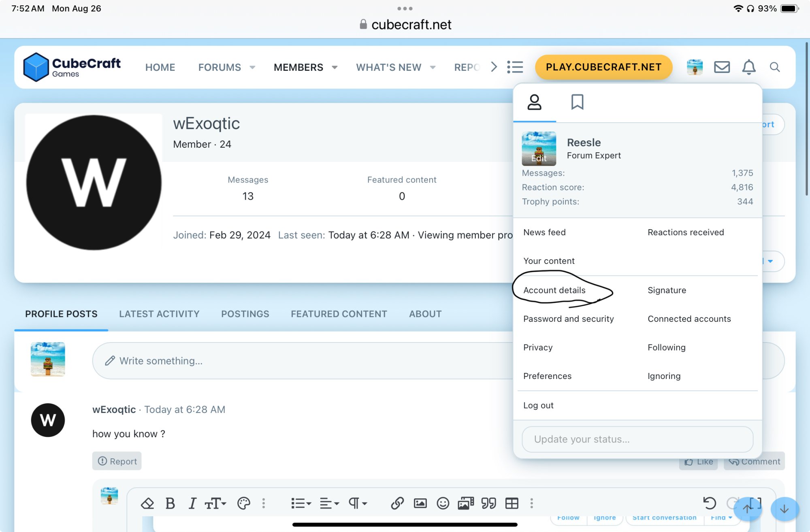Open the envelope conversations icon

tap(722, 67)
